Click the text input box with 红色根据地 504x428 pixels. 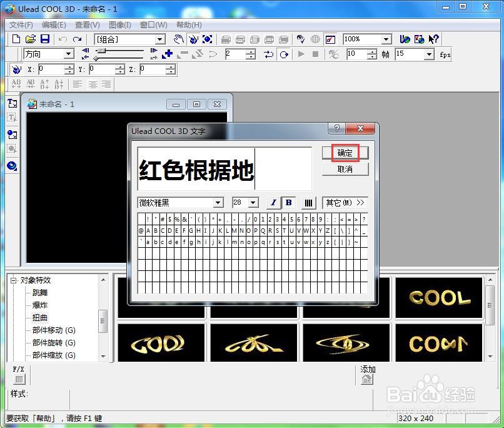click(x=224, y=169)
